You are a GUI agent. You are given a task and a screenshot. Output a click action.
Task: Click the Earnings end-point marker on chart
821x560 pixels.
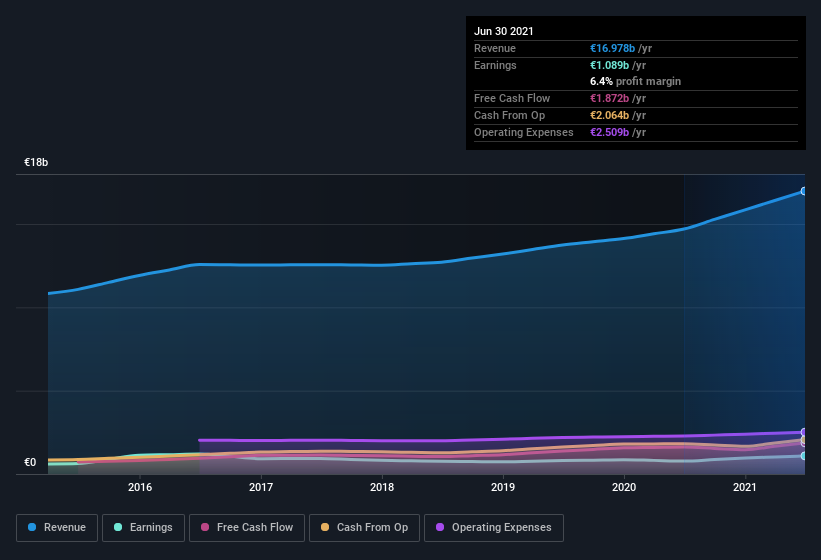pos(803,456)
